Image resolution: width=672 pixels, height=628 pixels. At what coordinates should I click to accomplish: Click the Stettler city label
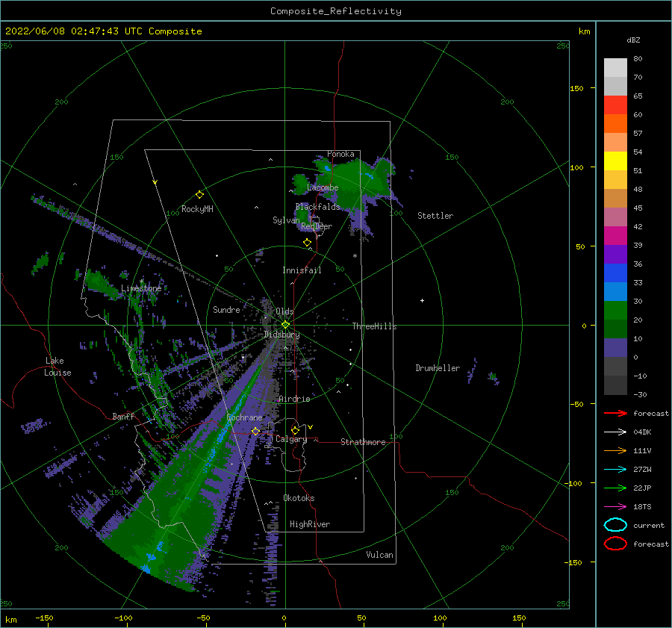(435, 216)
